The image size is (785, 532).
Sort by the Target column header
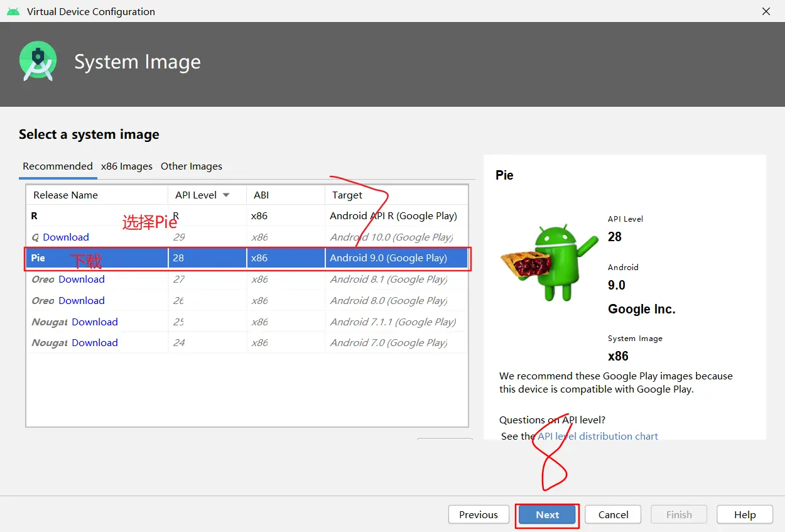396,195
